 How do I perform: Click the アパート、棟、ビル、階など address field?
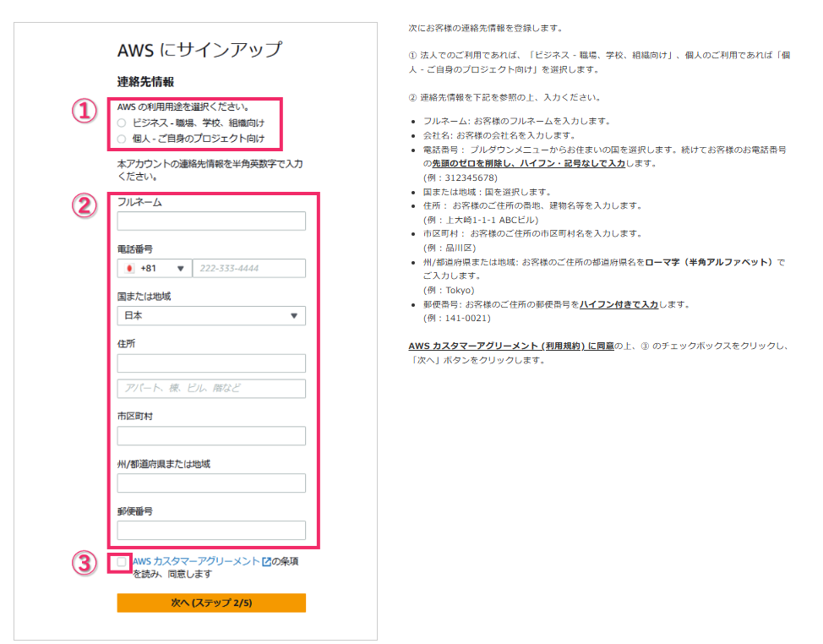click(x=211, y=389)
